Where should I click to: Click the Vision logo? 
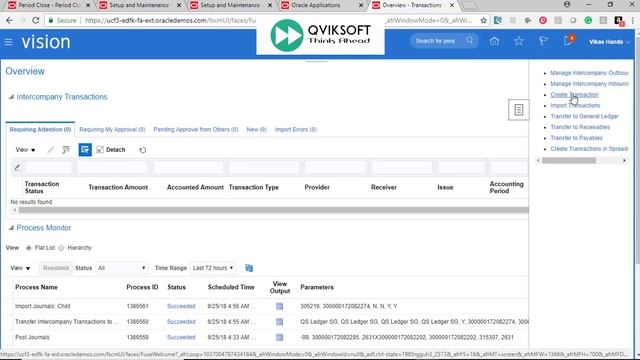[46, 42]
